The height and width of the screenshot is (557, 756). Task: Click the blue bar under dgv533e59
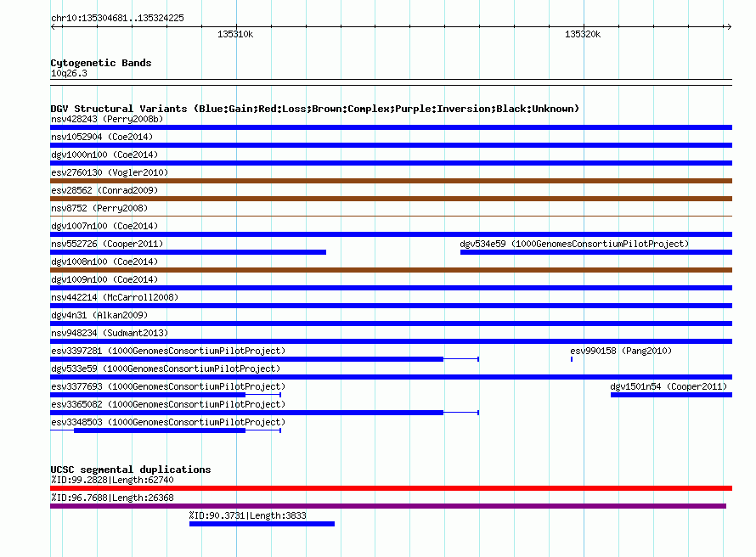[391, 377]
